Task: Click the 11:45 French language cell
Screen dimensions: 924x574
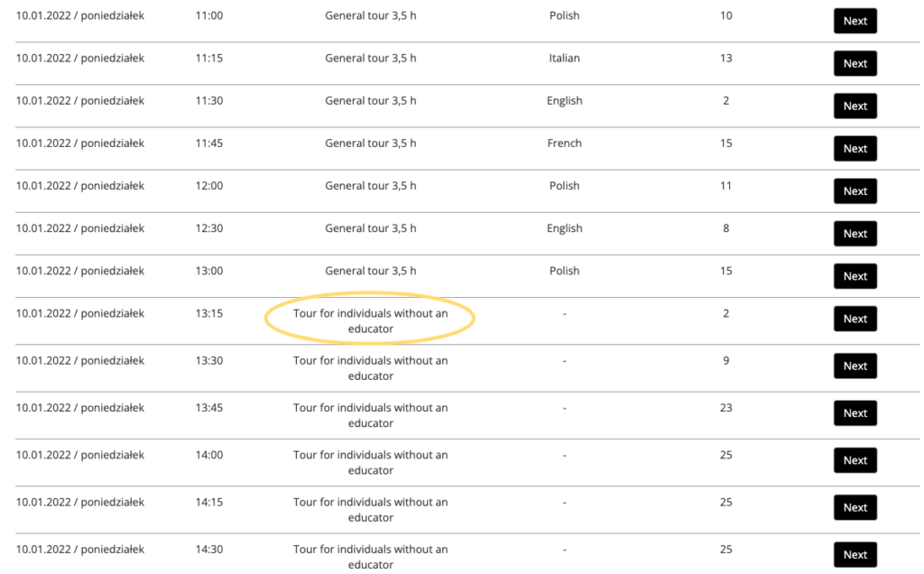Action: pos(564,143)
